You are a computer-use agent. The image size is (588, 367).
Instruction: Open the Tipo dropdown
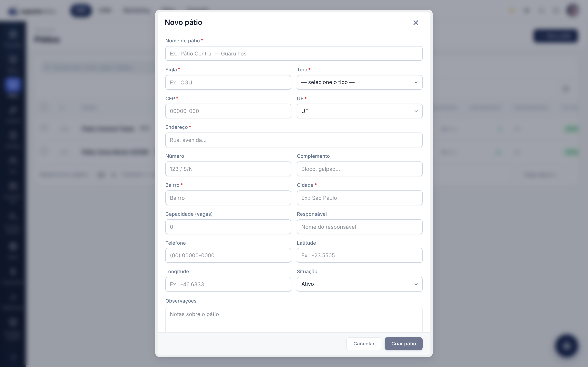pos(359,82)
